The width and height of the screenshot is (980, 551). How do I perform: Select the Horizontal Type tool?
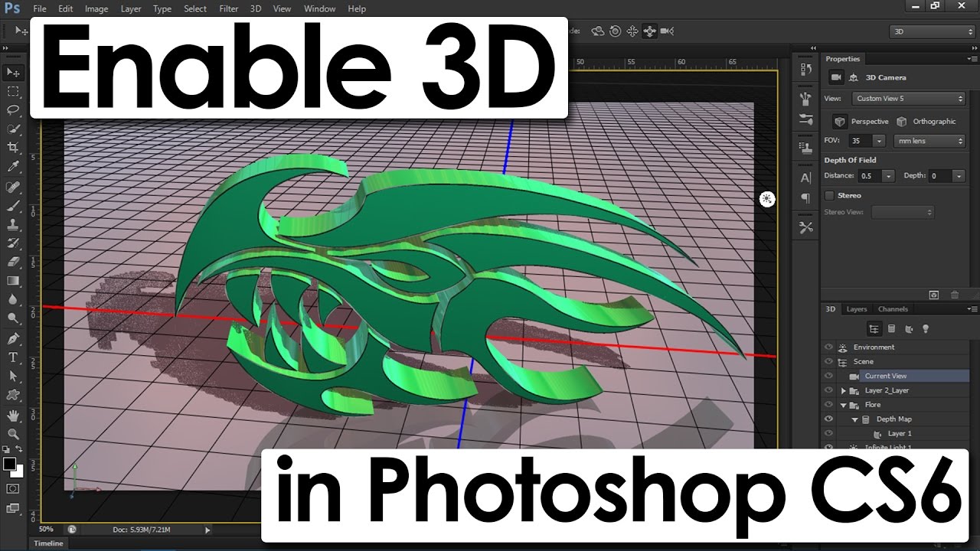coord(13,357)
